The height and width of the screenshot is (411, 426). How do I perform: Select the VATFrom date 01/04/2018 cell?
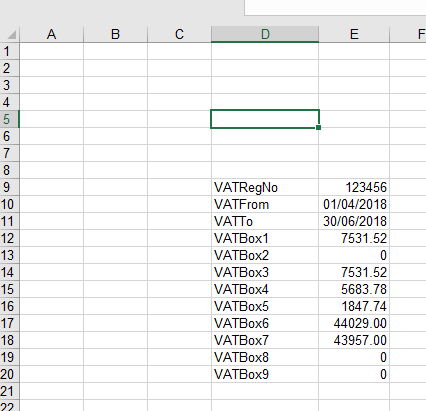tap(354, 204)
